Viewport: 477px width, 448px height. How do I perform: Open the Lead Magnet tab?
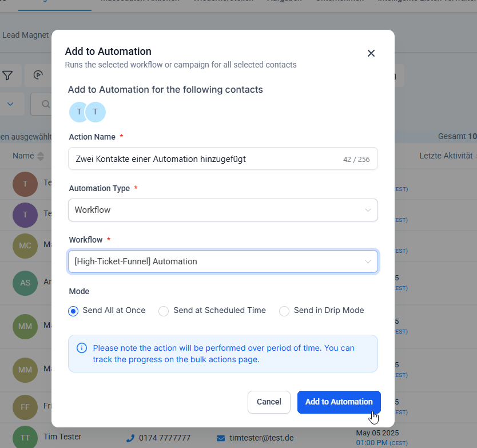[25, 35]
